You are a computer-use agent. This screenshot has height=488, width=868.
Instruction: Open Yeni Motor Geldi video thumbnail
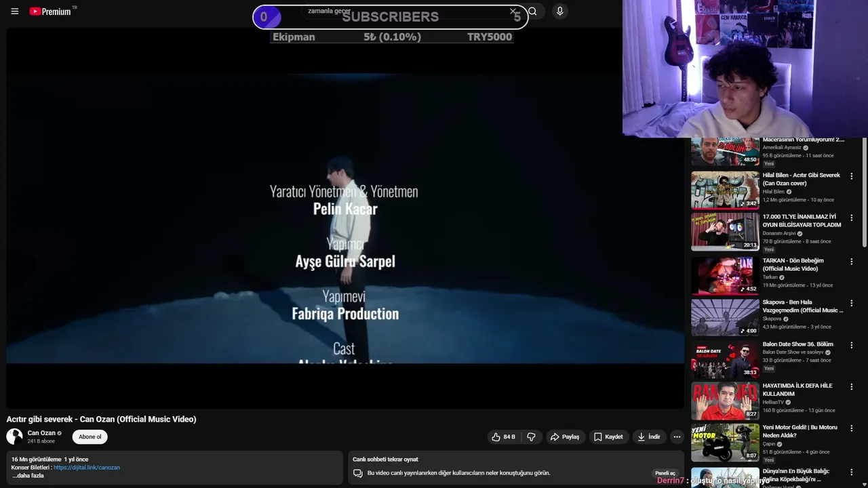coord(725,443)
